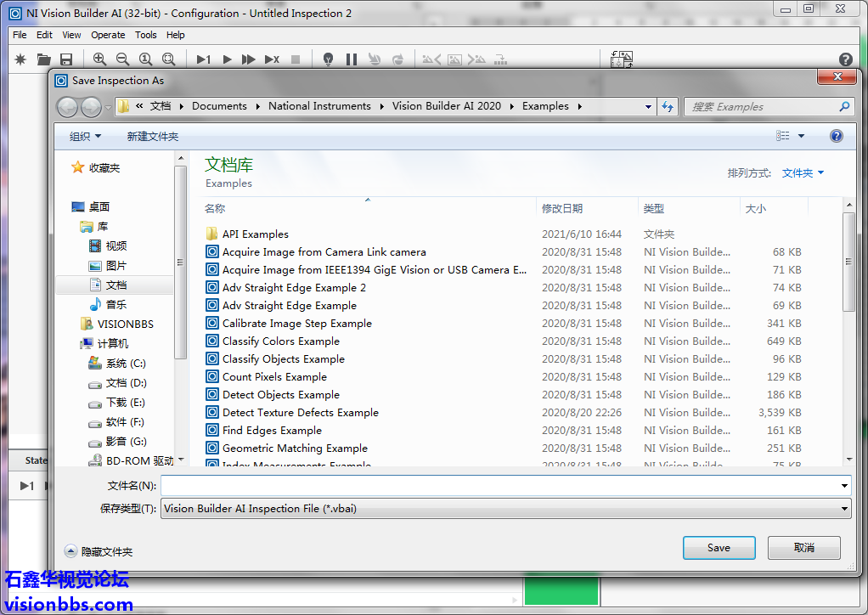This screenshot has width=868, height=615.
Task: Click the Run Inspection Once button
Action: coord(204,59)
